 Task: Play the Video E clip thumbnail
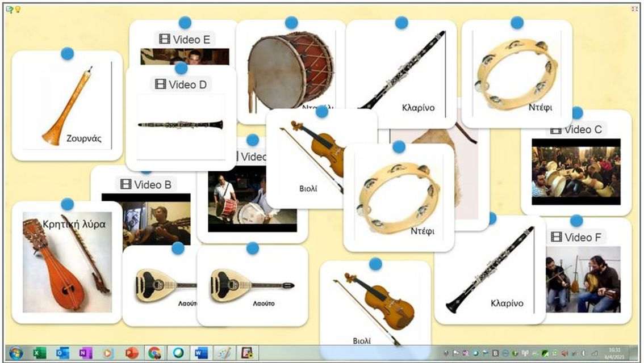[185, 57]
